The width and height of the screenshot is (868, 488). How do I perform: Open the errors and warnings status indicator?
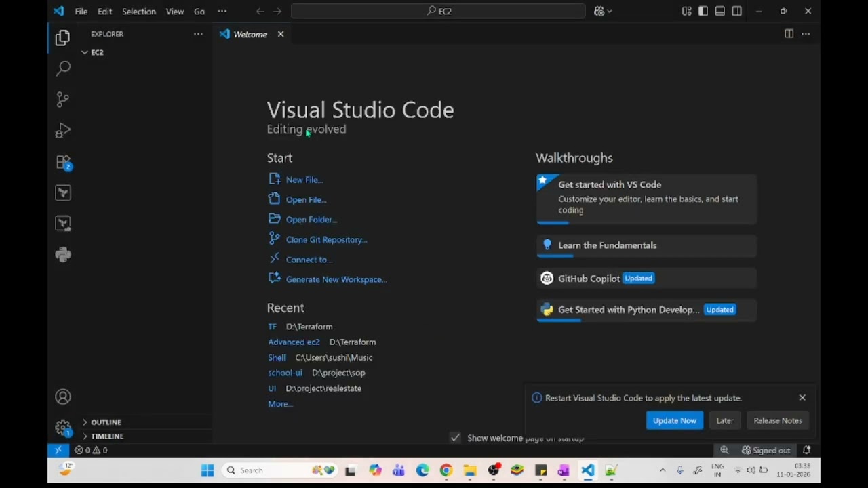[x=91, y=450]
